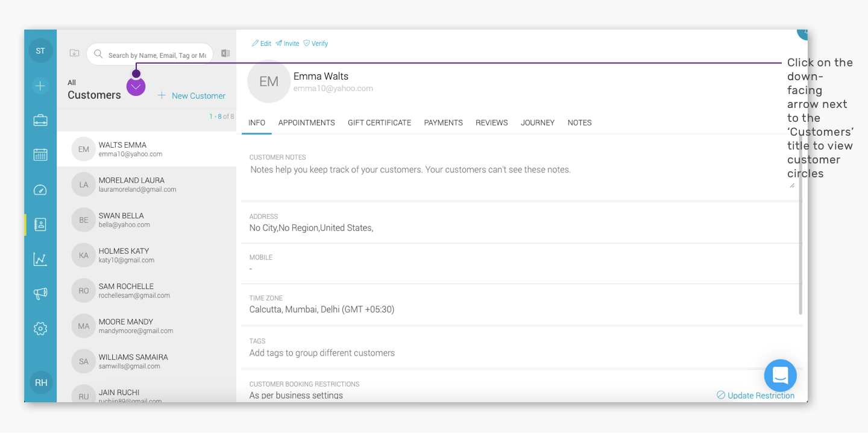Open the blue chat support bubble
Viewport: 868px width, 433px height.
[780, 376]
